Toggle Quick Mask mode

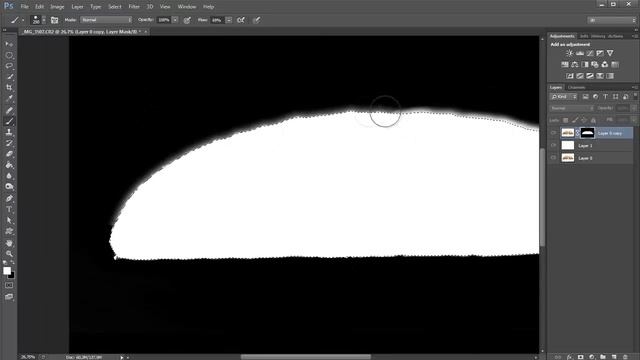click(x=9, y=285)
